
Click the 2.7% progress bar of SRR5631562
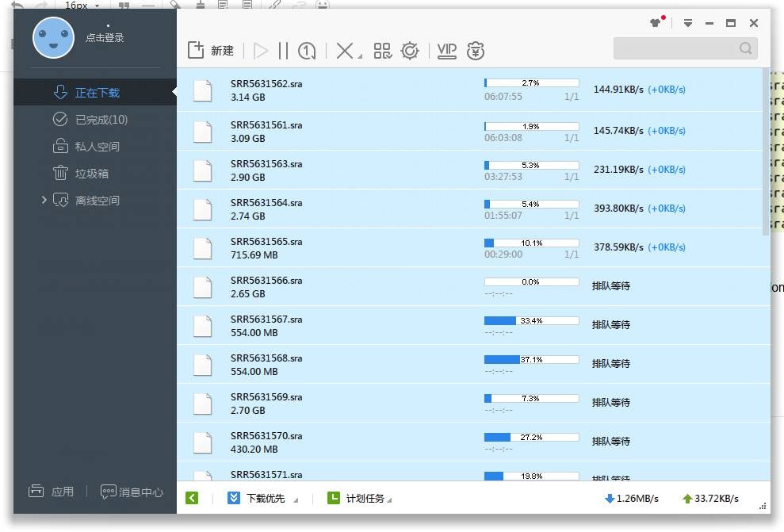click(531, 82)
